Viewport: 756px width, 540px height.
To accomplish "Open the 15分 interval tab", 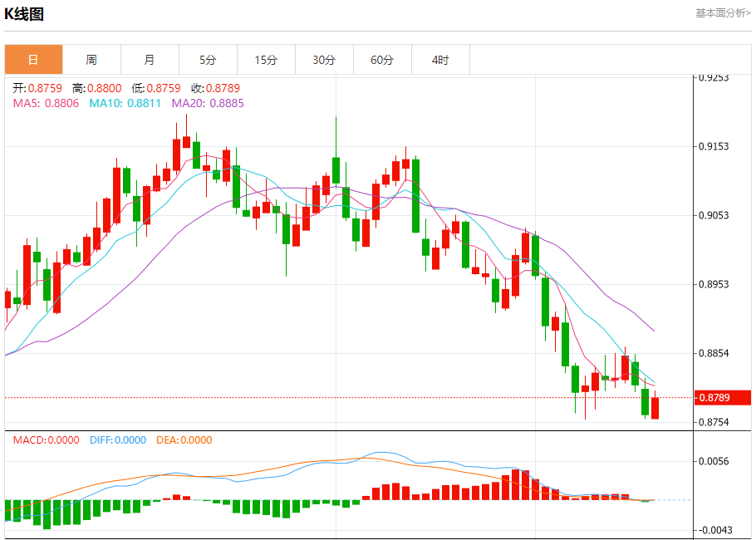I will tap(266, 60).
